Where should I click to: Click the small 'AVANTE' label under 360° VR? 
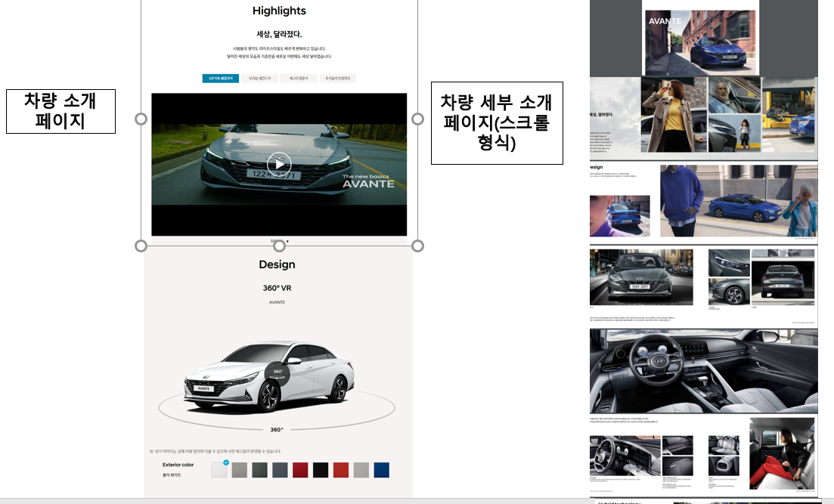[277, 302]
